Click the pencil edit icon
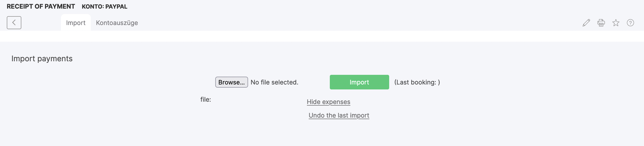 586,23
